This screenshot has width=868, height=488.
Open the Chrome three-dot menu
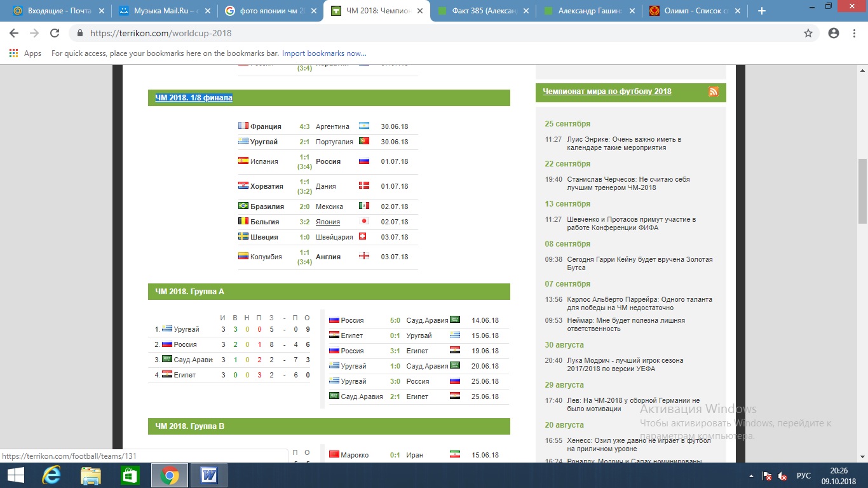(855, 33)
